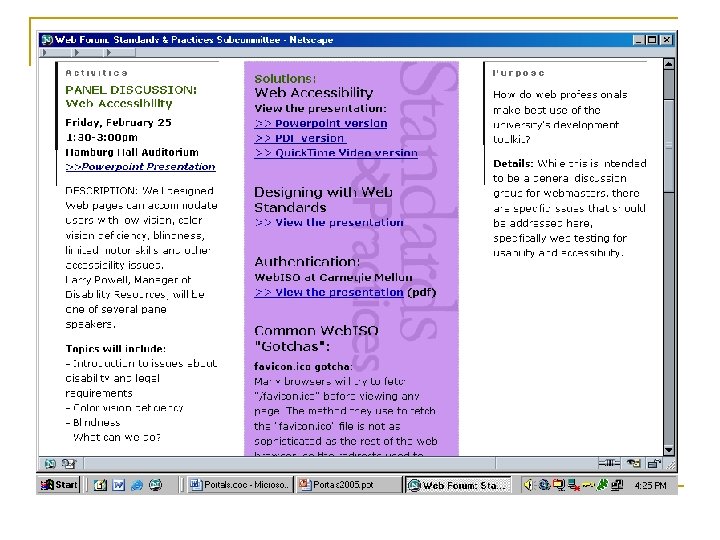Image resolution: width=720 pixels, height=540 pixels.
Task: Open the PDF version link
Action: point(300,138)
